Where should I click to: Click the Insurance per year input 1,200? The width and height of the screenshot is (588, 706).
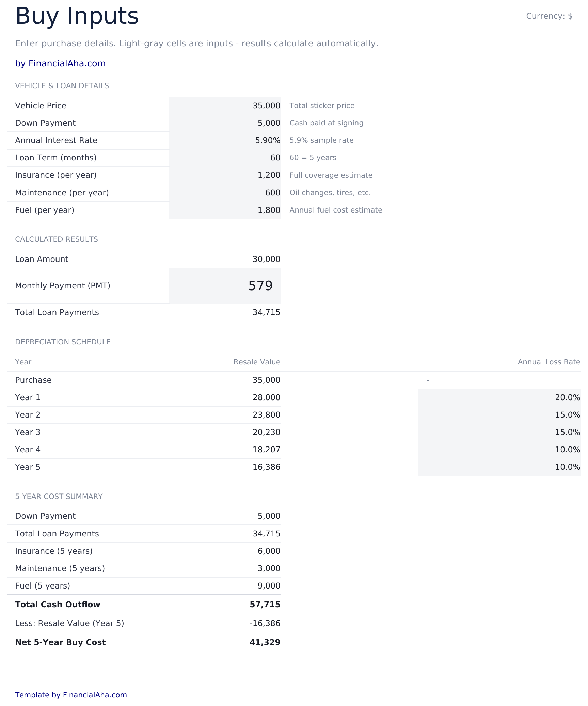pos(225,175)
